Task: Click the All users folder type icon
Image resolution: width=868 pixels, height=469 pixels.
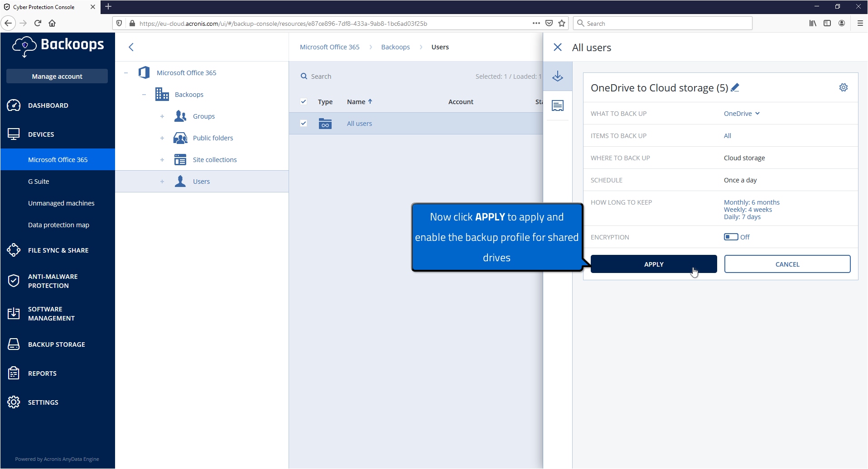Action: click(325, 124)
